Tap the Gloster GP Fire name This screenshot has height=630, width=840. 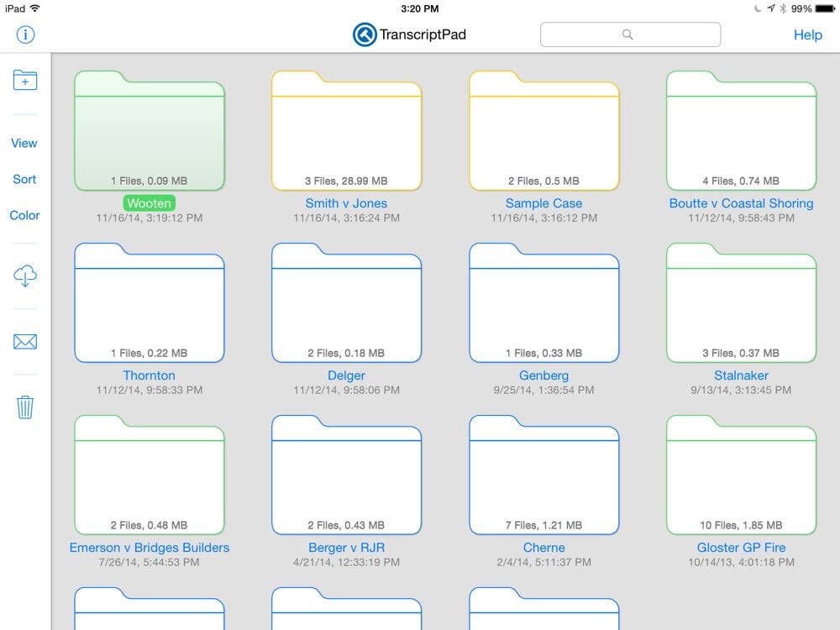click(742, 548)
